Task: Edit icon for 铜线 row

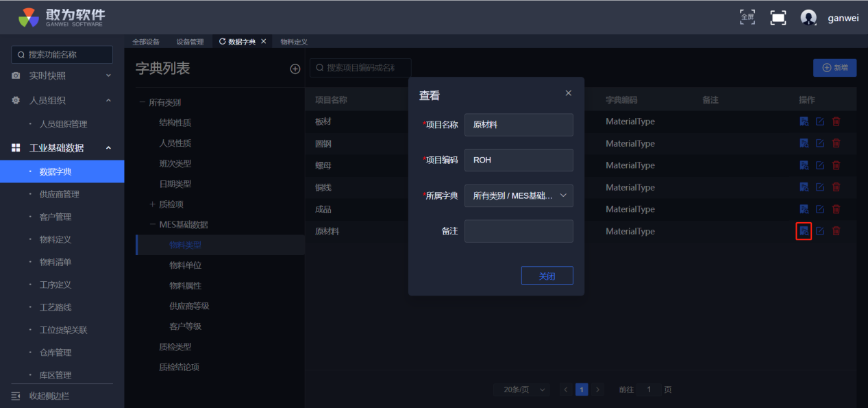Action: [820, 187]
